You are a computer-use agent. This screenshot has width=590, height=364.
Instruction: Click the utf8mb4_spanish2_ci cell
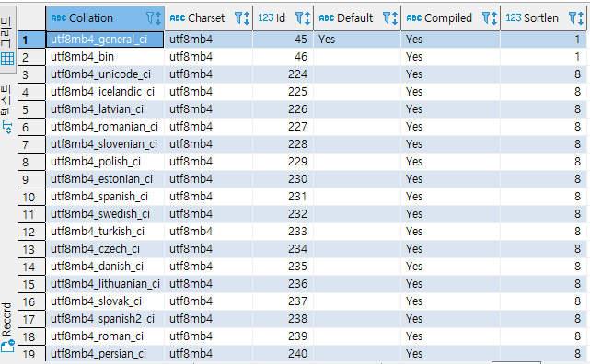105,319
